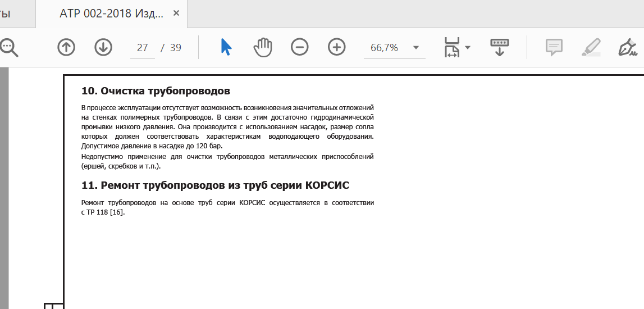Screen dimensions: 644x309
Task: Add a sticky note comment
Action: [x=554, y=47]
